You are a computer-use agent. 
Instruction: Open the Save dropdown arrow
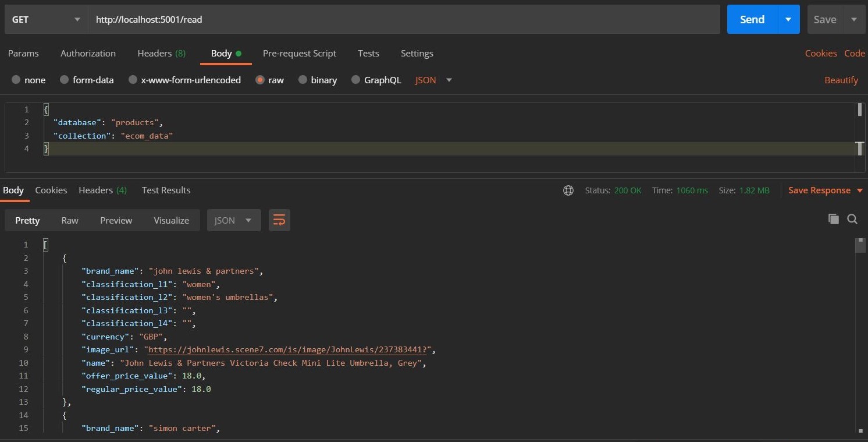coord(853,19)
